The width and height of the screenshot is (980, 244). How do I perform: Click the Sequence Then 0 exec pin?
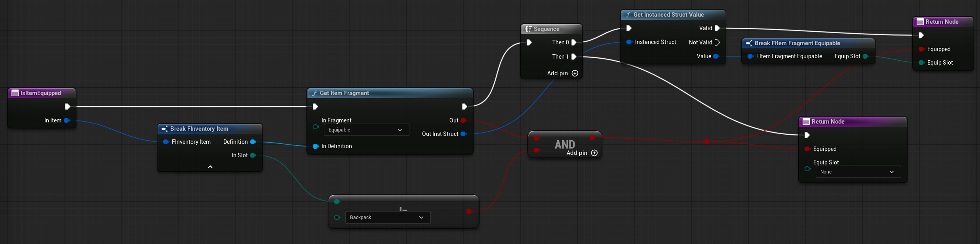click(574, 42)
